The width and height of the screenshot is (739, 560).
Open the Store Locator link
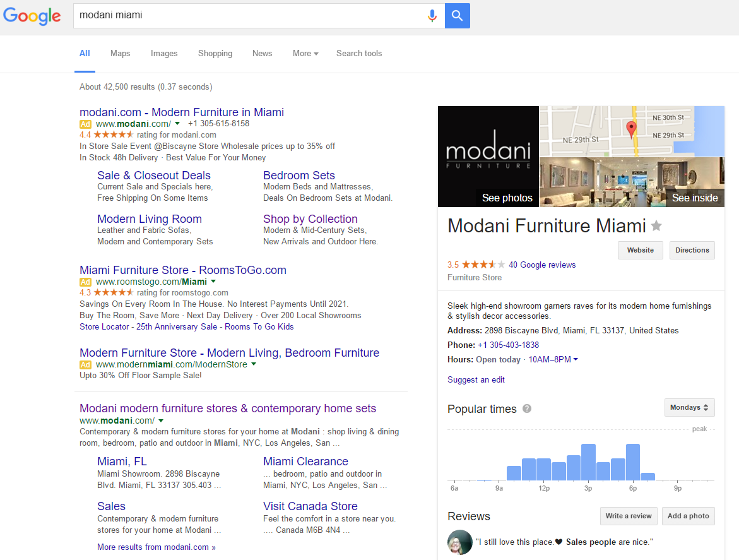pyautogui.click(x=104, y=326)
